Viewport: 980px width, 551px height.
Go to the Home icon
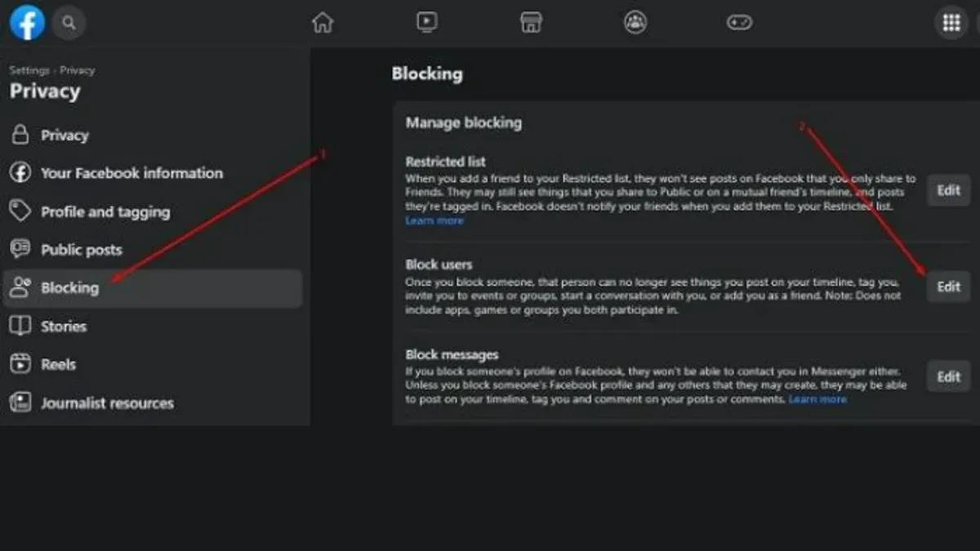(x=323, y=23)
